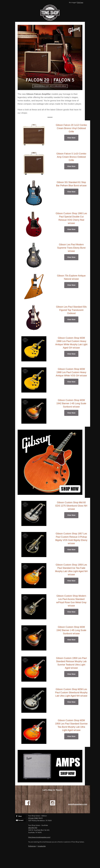Open the Instagram icon in footer
Viewport: 100px width, 868px height.
[52, 803]
